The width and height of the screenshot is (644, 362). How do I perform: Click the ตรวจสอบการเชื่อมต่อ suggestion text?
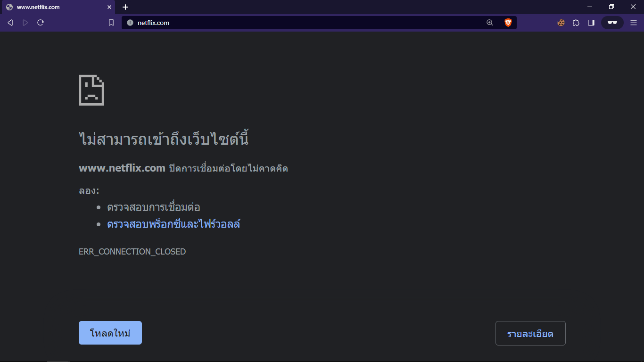pyautogui.click(x=154, y=207)
